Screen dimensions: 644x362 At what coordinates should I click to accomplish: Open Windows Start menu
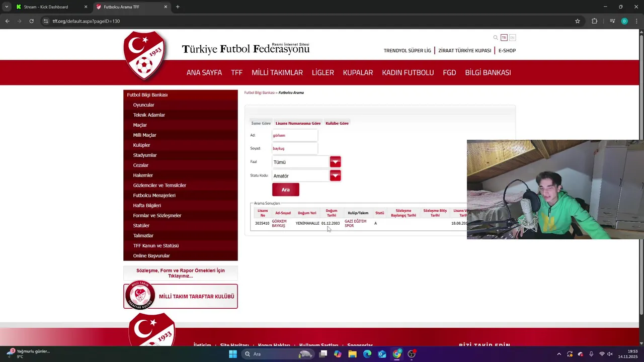tap(232, 354)
